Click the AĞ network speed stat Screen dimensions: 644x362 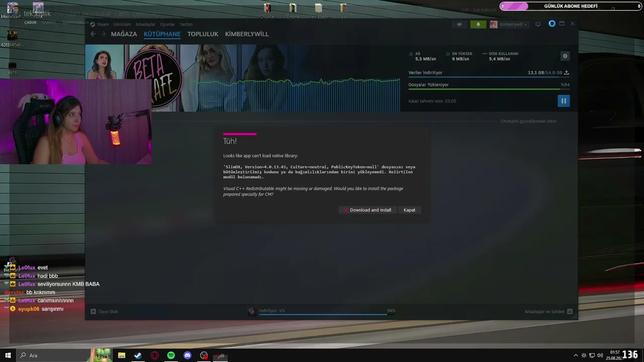(423, 56)
